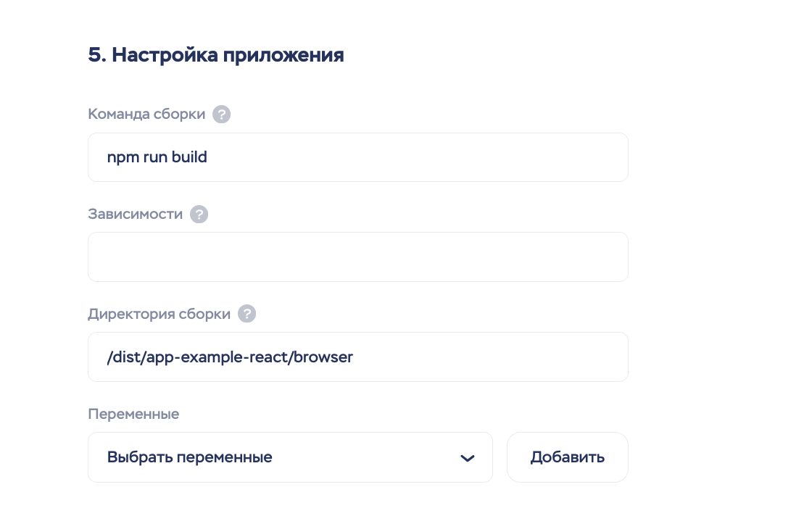Click the chevron arrow in variables dropdown
This screenshot has height=529, width=812.
[468, 458]
